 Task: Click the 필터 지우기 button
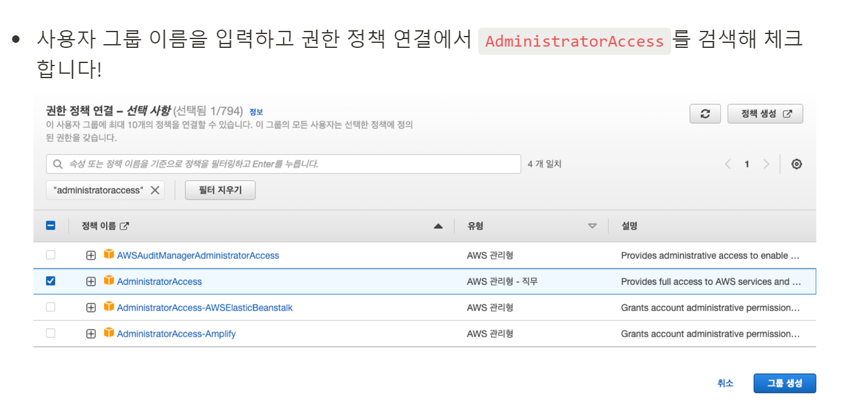click(x=220, y=190)
